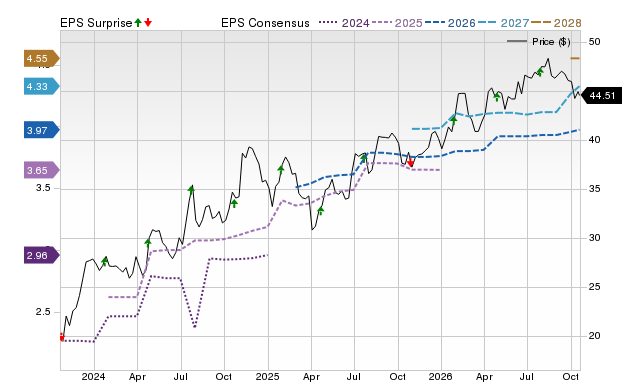Click the 20 price axis label
The image size is (640, 382).
click(594, 336)
